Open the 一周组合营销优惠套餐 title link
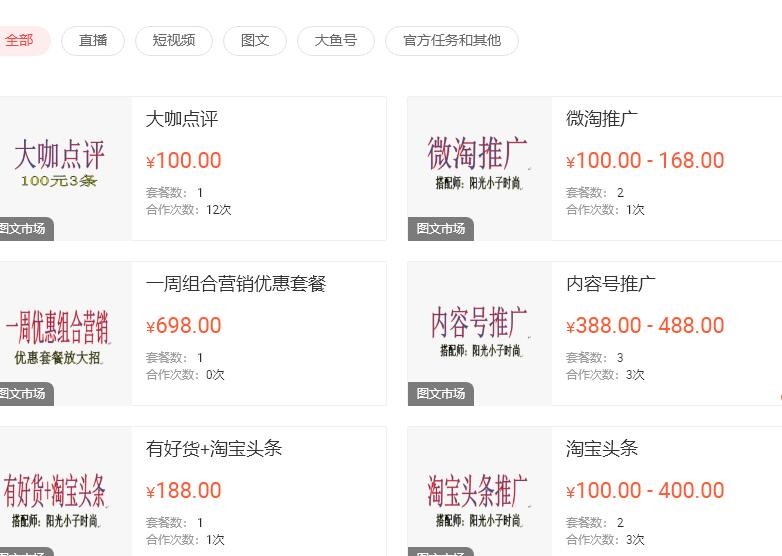The image size is (782, 556). coord(236,284)
